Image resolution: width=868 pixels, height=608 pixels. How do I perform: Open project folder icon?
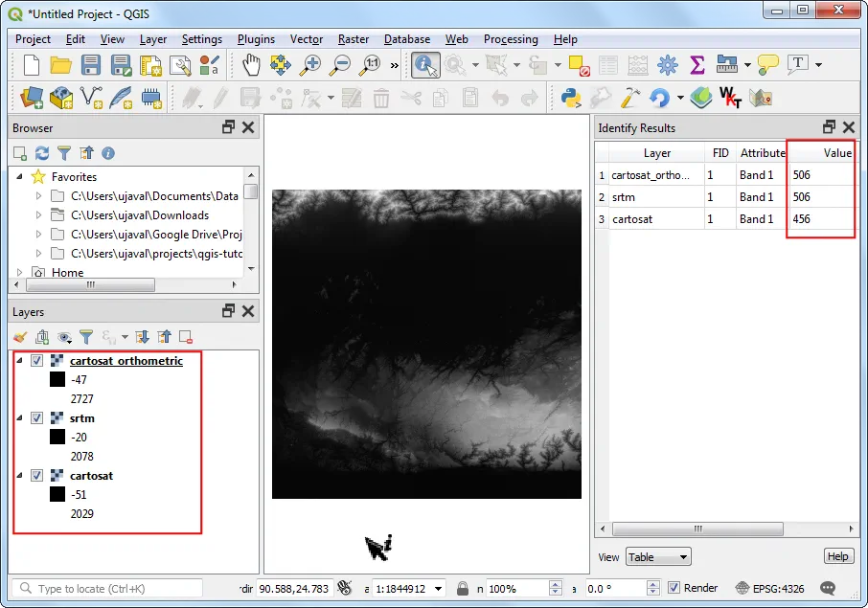coord(61,65)
